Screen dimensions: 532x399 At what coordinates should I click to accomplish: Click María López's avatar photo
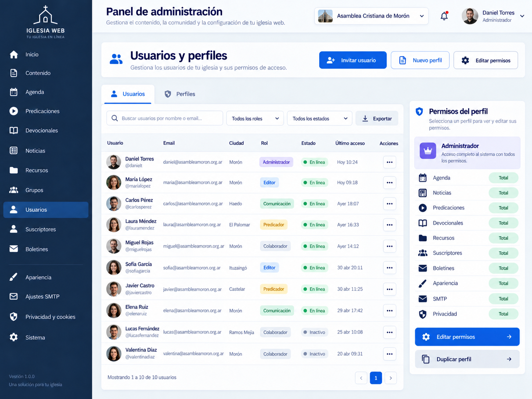point(114,183)
